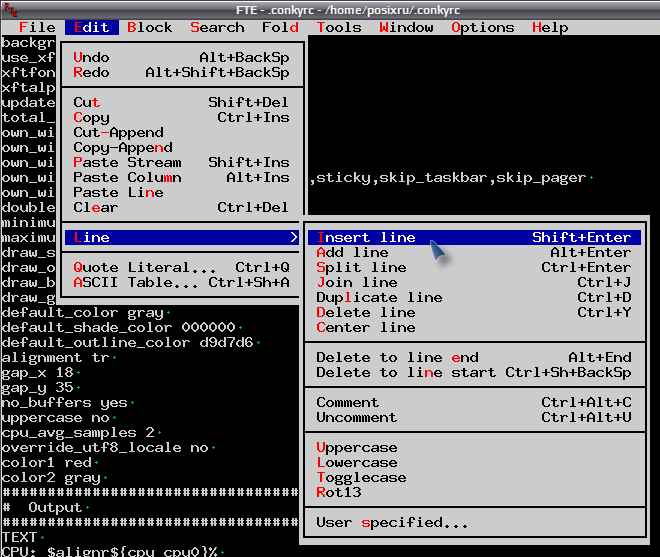Open ASCII Table... entry
The height and width of the screenshot is (557, 660).
pos(181,282)
